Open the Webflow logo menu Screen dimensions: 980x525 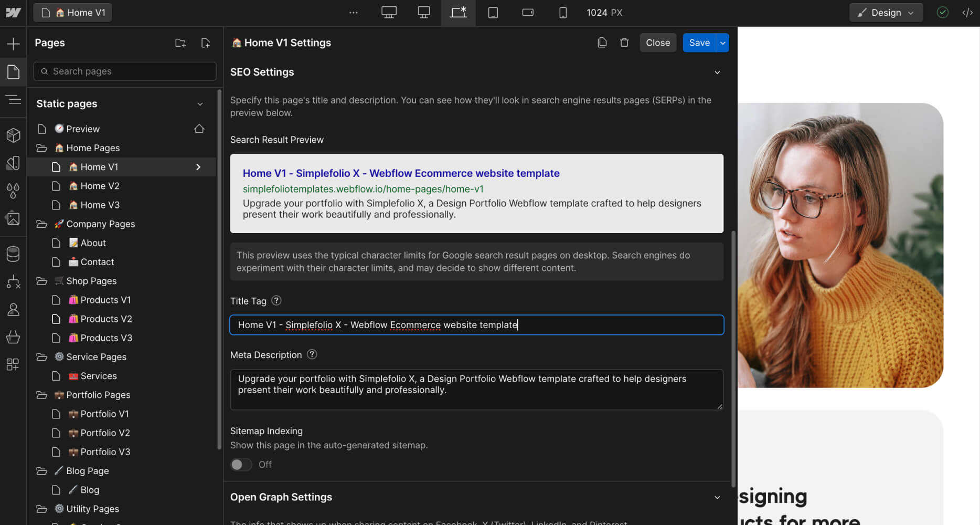(x=13, y=13)
